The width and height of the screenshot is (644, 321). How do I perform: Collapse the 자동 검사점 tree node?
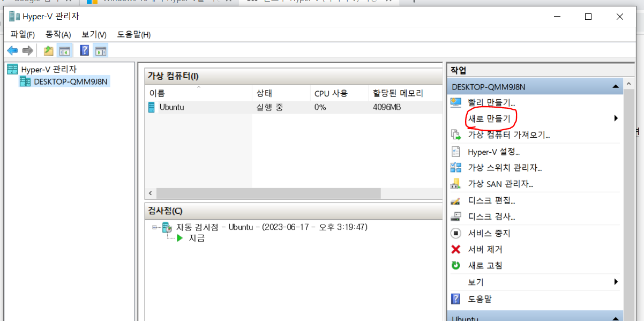tap(155, 227)
